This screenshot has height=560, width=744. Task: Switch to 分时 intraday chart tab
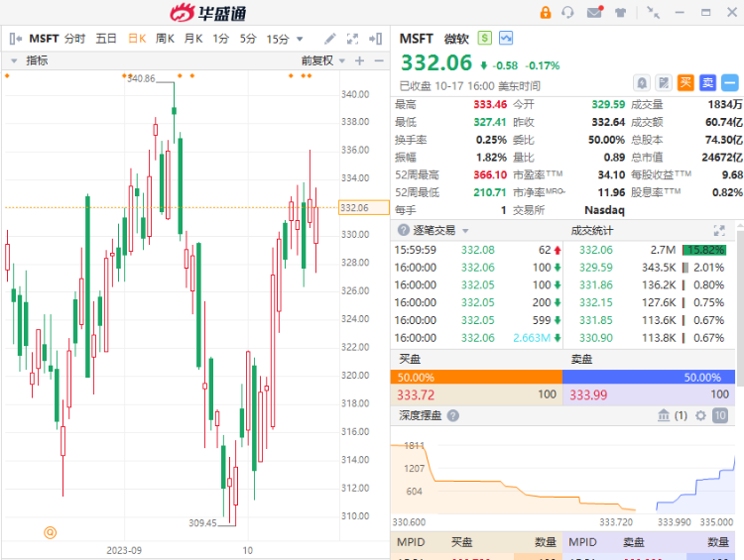click(x=74, y=39)
